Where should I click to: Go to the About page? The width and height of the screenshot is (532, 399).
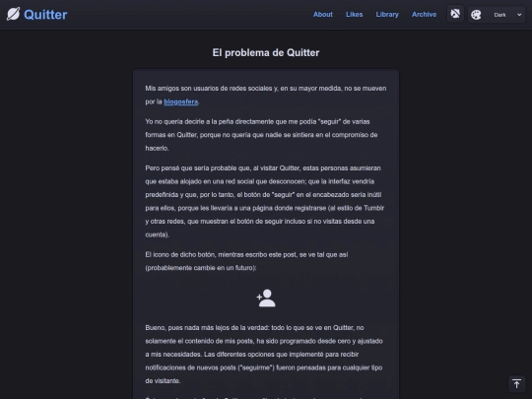[x=323, y=14]
